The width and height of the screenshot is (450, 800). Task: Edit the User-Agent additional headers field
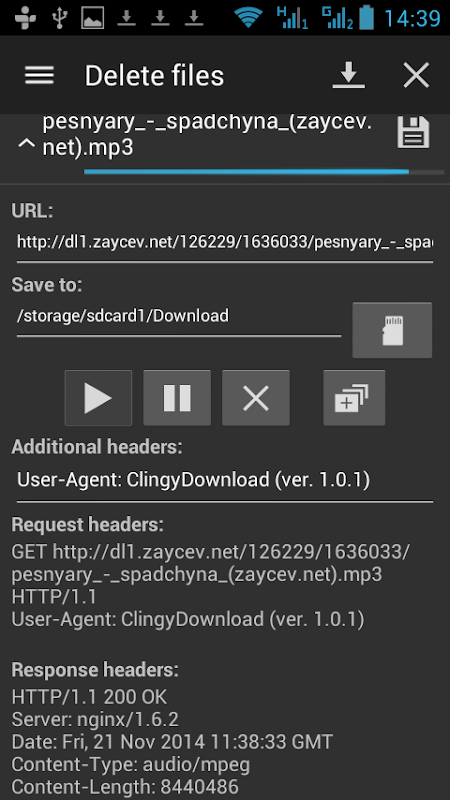(x=225, y=480)
